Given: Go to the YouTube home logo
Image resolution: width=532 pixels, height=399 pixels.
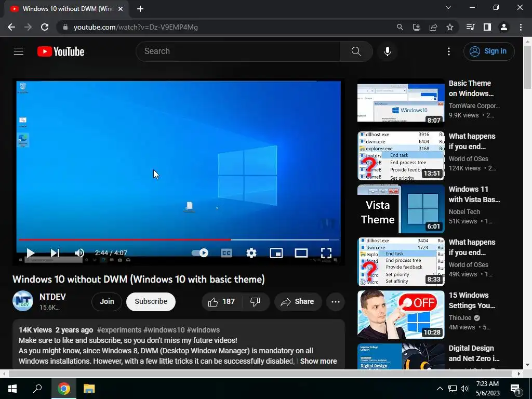Looking at the screenshot, I should click(61, 51).
